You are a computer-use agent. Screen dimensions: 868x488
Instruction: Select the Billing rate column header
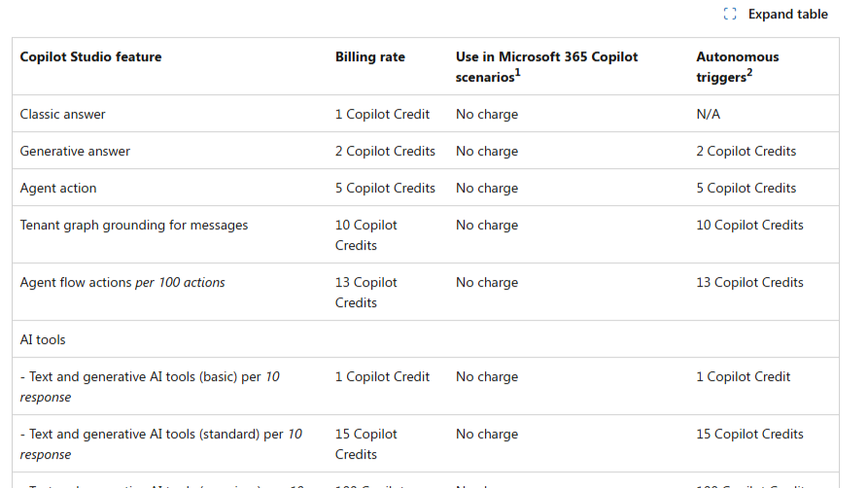point(370,57)
